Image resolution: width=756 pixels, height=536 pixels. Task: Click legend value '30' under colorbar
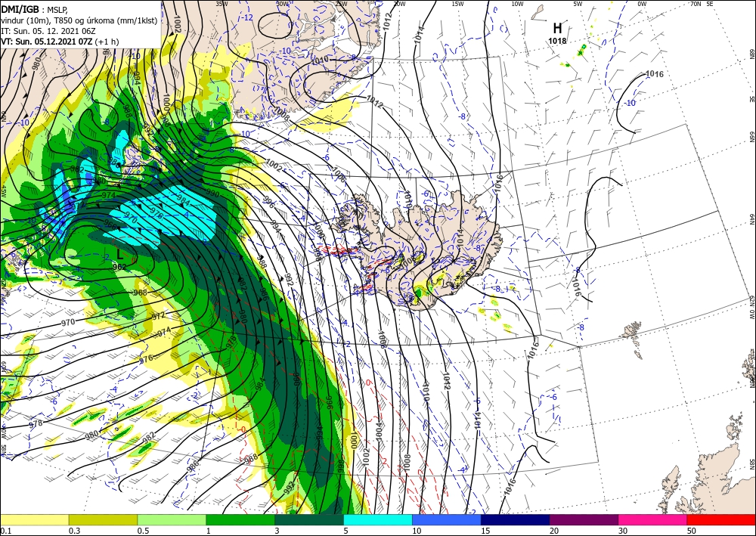[x=622, y=531]
